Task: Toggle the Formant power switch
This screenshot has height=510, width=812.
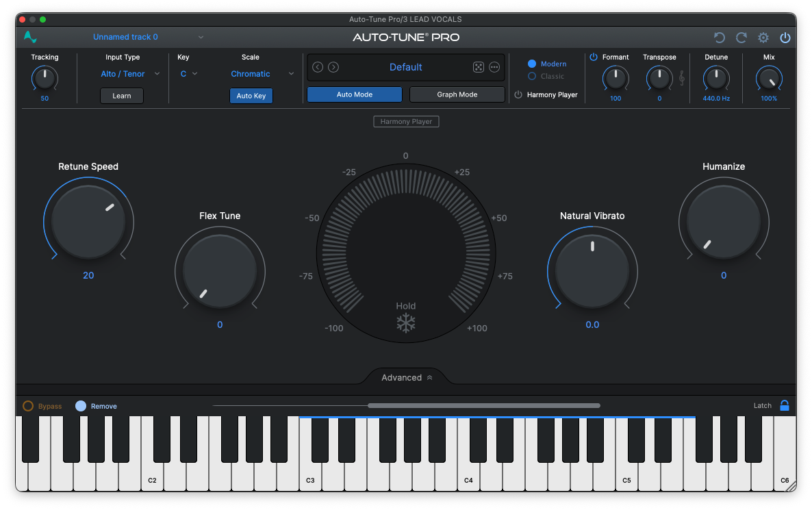Action: click(x=592, y=57)
